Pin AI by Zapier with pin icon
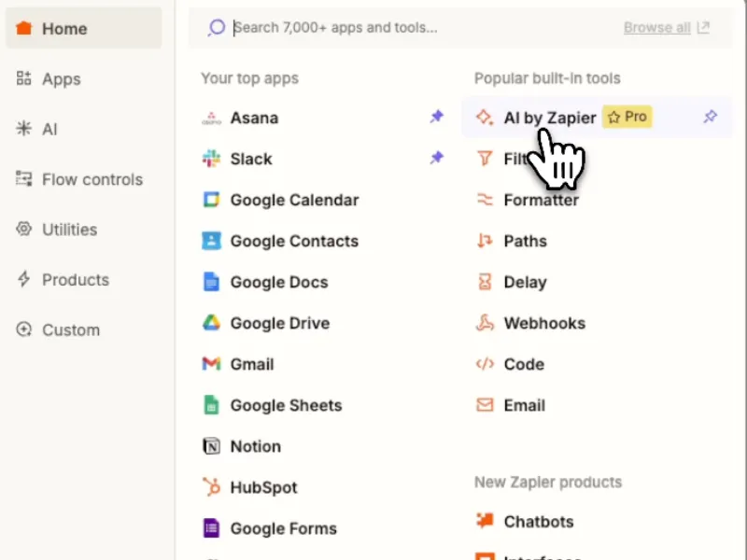This screenshot has height=560, width=747. pos(711,117)
